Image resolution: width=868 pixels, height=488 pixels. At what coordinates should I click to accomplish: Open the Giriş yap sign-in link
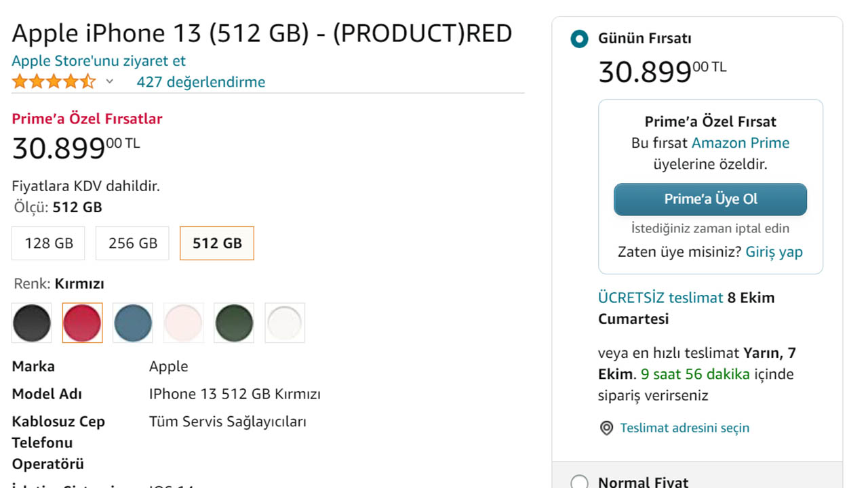[774, 252]
